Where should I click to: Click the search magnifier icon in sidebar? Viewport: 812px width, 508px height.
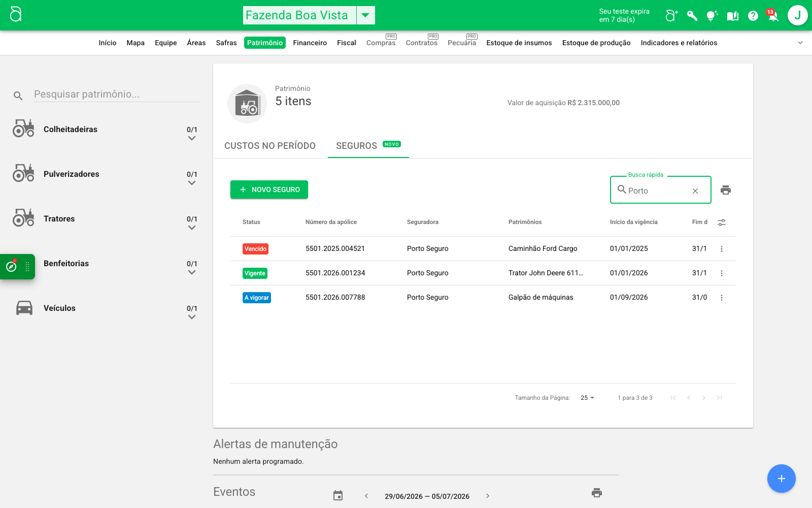[x=18, y=96]
